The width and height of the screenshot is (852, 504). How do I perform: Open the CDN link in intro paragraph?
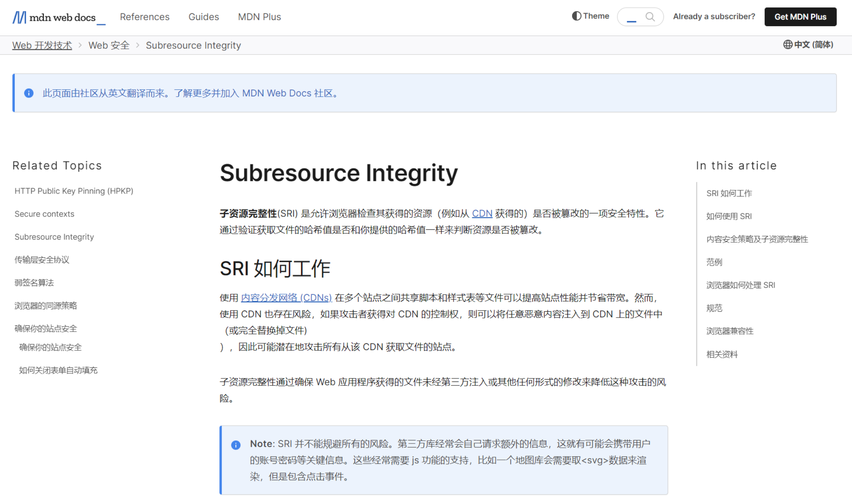(x=482, y=213)
